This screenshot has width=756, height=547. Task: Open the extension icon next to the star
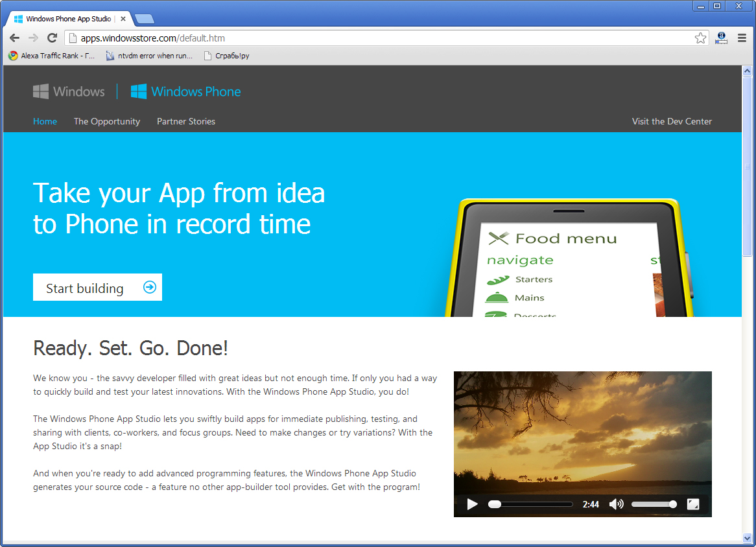[x=721, y=38]
